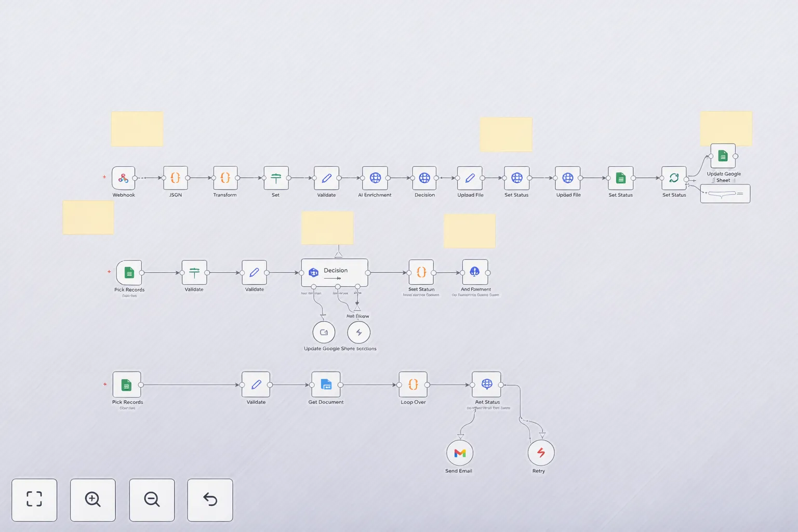Open the JSGN code node
798x532 pixels.
176,178
